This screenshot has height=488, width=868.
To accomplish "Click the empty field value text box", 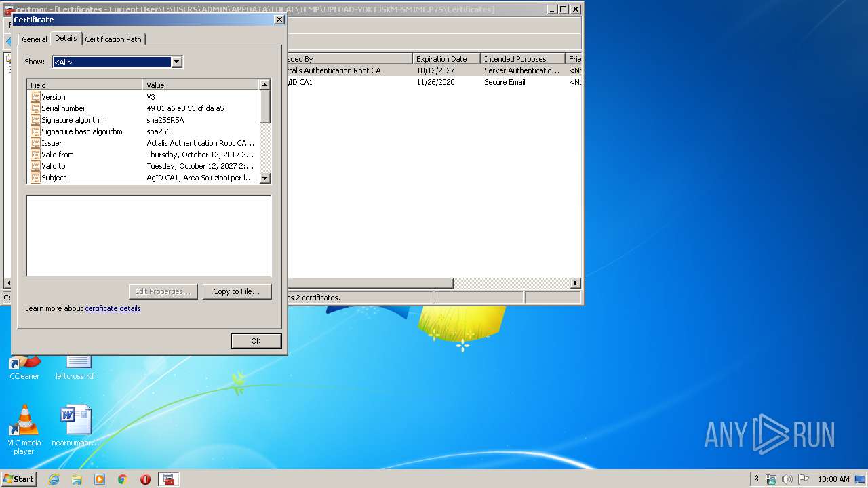I will [149, 236].
